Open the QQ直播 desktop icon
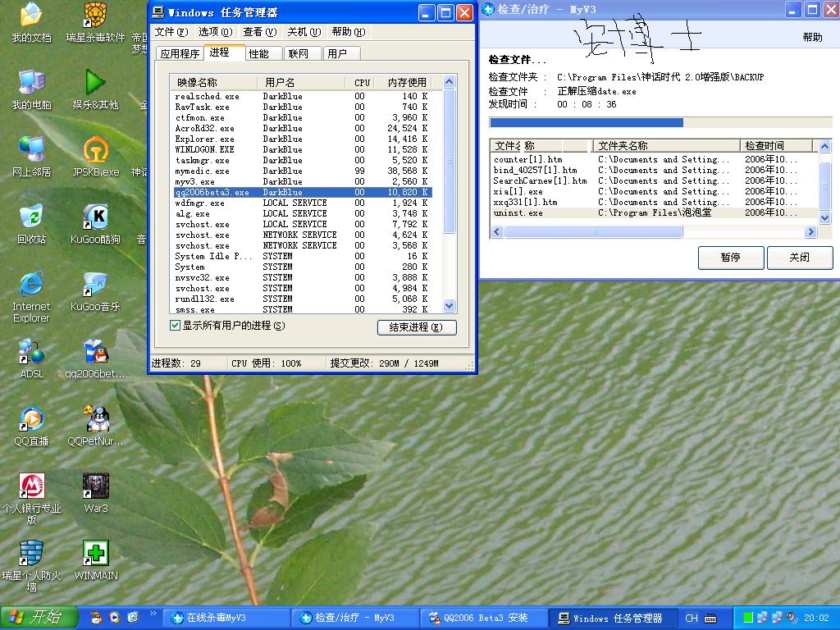 (x=31, y=420)
